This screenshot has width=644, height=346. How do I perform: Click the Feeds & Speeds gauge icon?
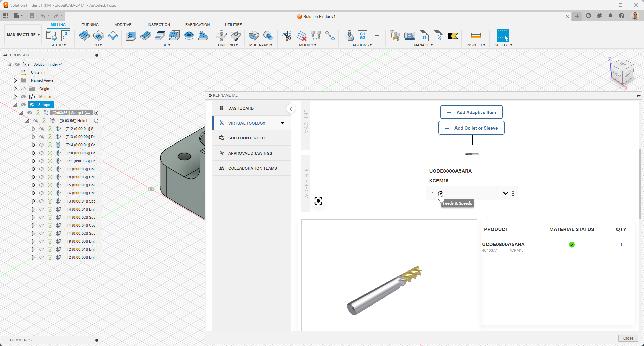441,194
